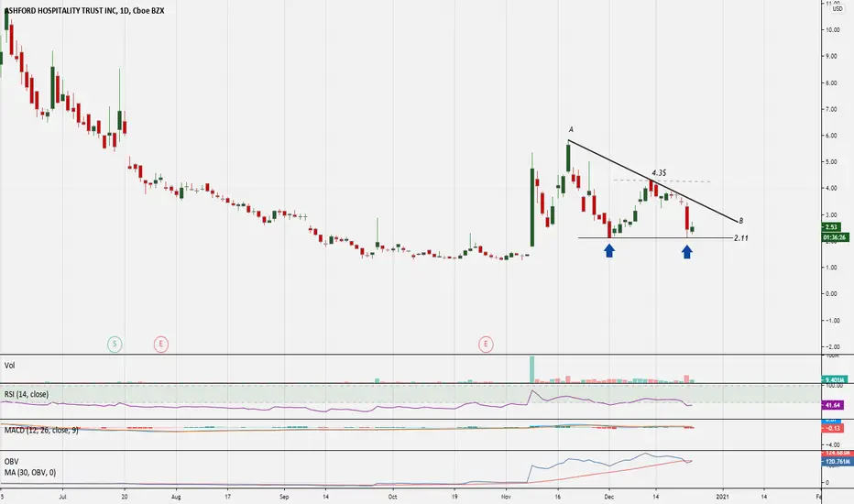Click the Nov label on time axis
854x504 pixels.
point(506,497)
